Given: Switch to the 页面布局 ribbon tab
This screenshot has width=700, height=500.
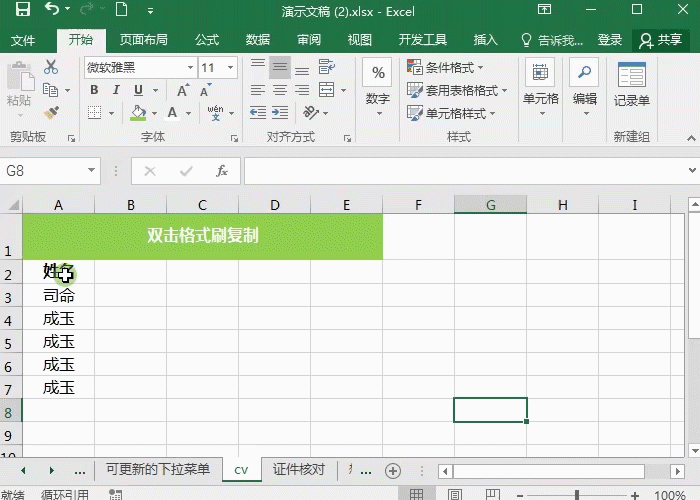Looking at the screenshot, I should coord(143,40).
